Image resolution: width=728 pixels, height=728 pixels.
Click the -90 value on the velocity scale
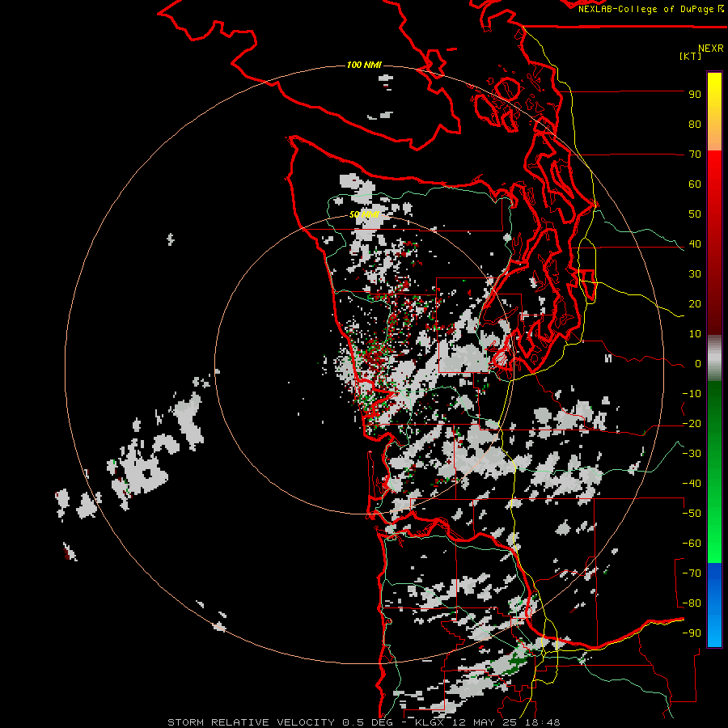point(692,633)
